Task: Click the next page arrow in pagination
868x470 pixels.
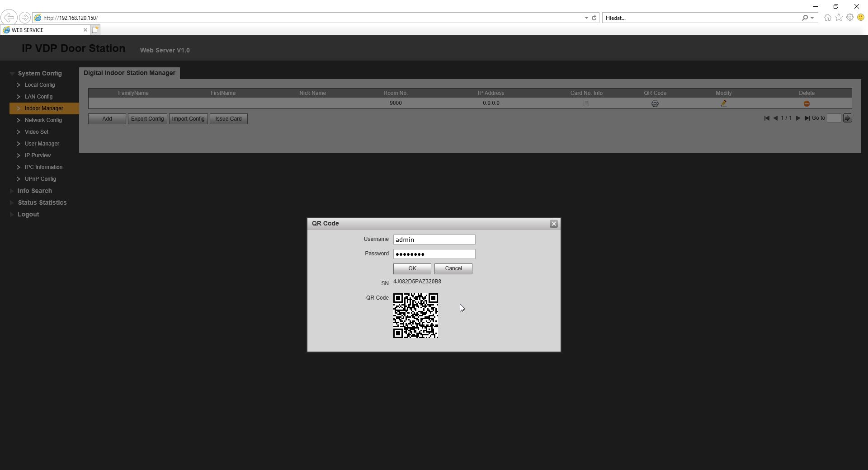Action: [798, 118]
